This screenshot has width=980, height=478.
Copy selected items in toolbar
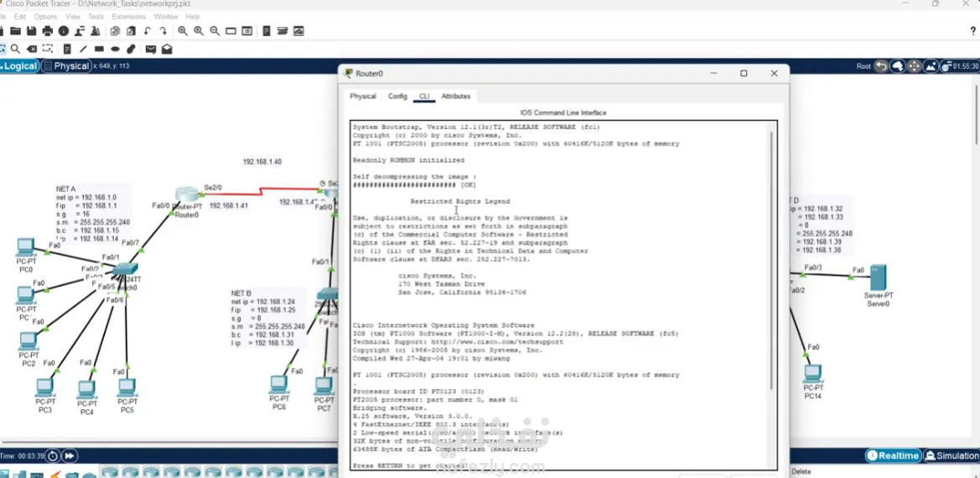116,31
